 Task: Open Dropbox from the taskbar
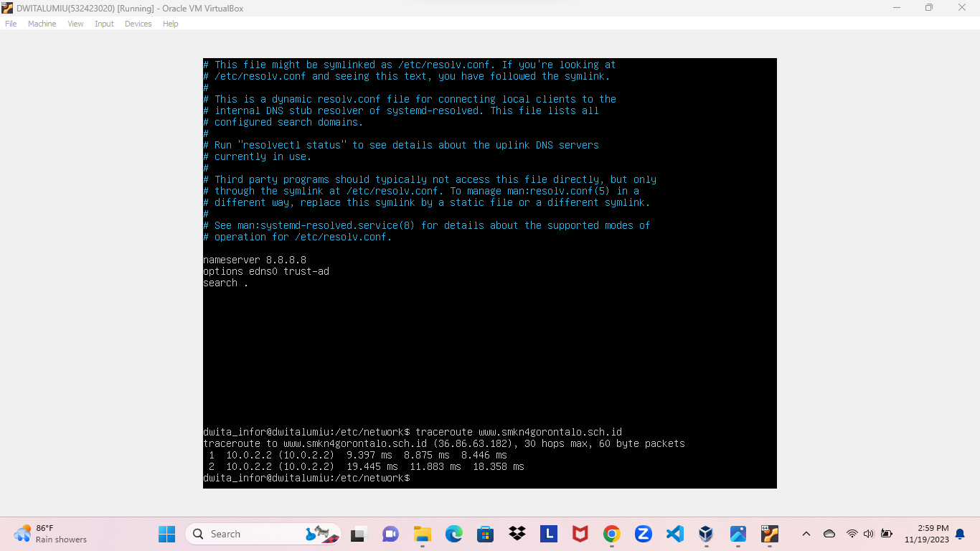[517, 534]
